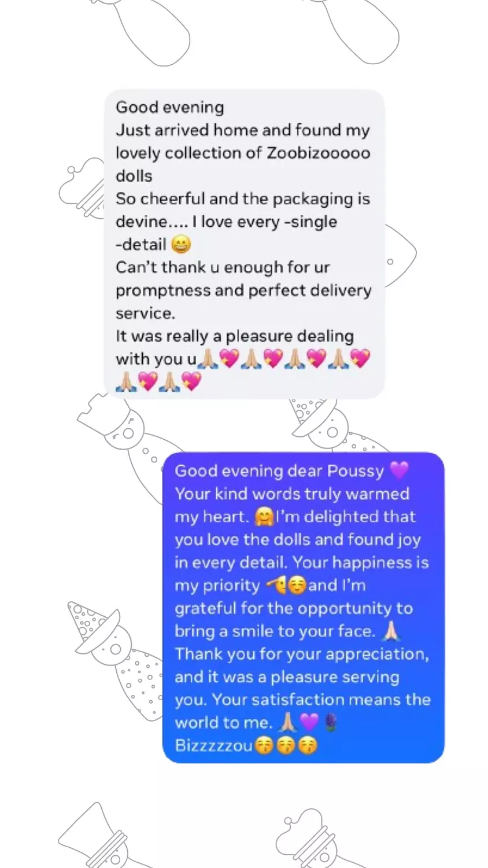488x868 pixels.
Task: Click the purple heart after "world to me."
Action: click(309, 723)
